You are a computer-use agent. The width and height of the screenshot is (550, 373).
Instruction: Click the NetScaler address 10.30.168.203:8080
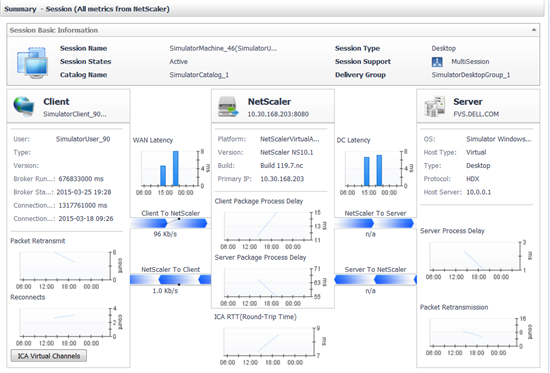tap(278, 114)
